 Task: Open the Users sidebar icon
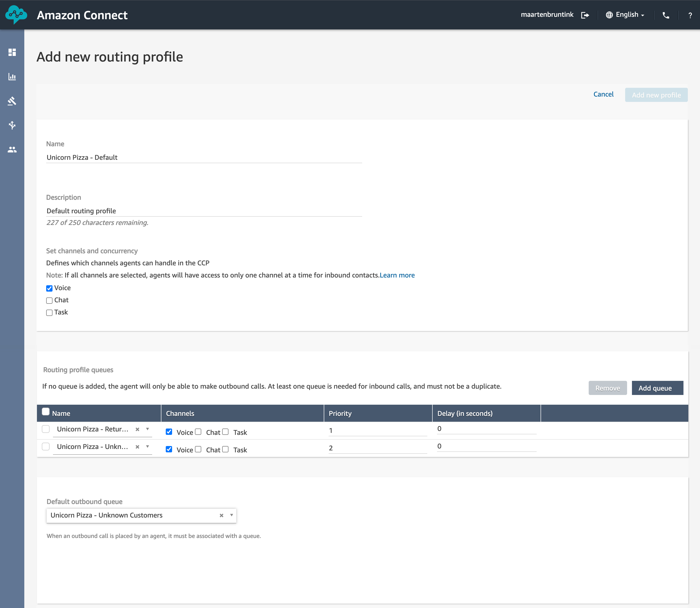tap(12, 150)
